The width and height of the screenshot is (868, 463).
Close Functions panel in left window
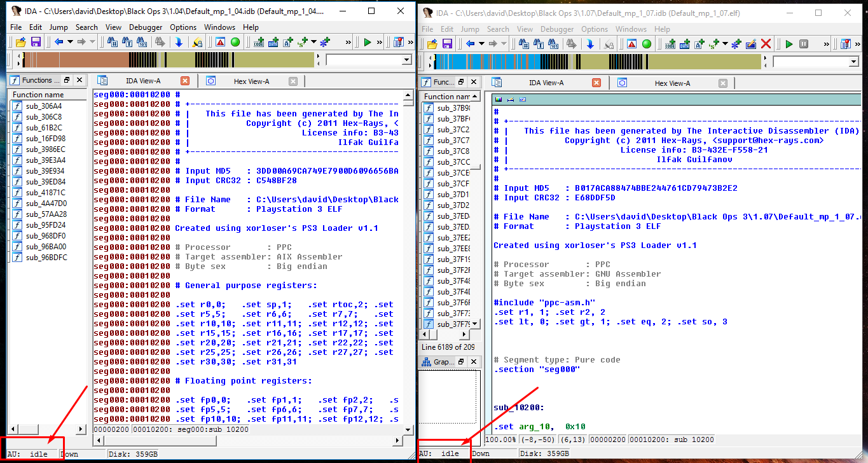(x=79, y=80)
